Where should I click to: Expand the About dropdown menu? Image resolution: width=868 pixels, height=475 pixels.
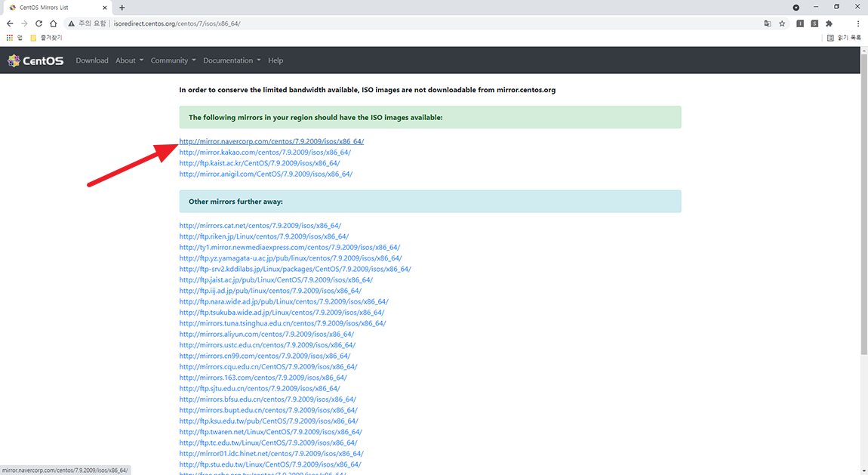pos(129,60)
